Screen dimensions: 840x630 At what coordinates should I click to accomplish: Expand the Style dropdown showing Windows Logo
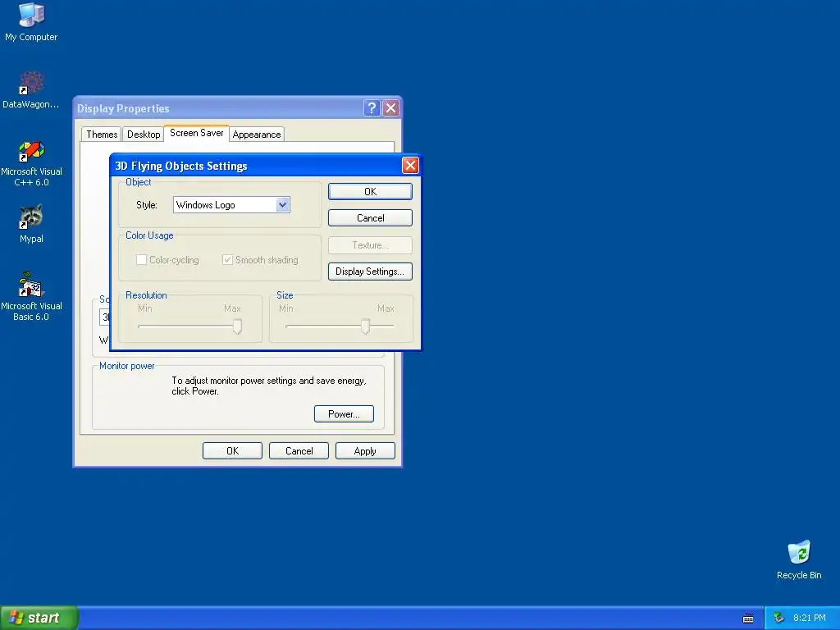tap(282, 204)
